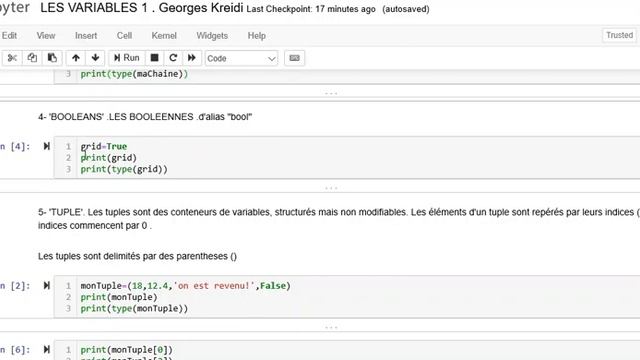Viewport: 640px width, 360px height.
Task: Run cell In [6] with its run icon
Action: point(47,349)
